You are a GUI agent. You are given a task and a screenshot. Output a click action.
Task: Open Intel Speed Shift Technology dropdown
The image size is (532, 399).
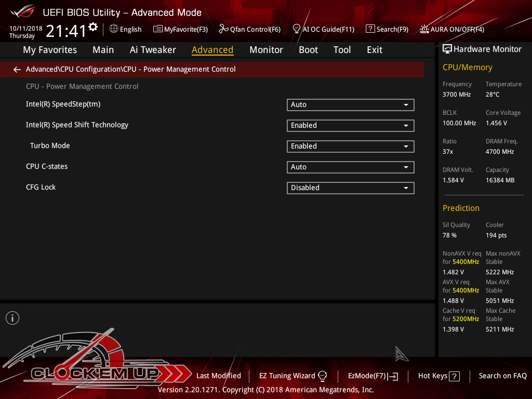tap(350, 126)
